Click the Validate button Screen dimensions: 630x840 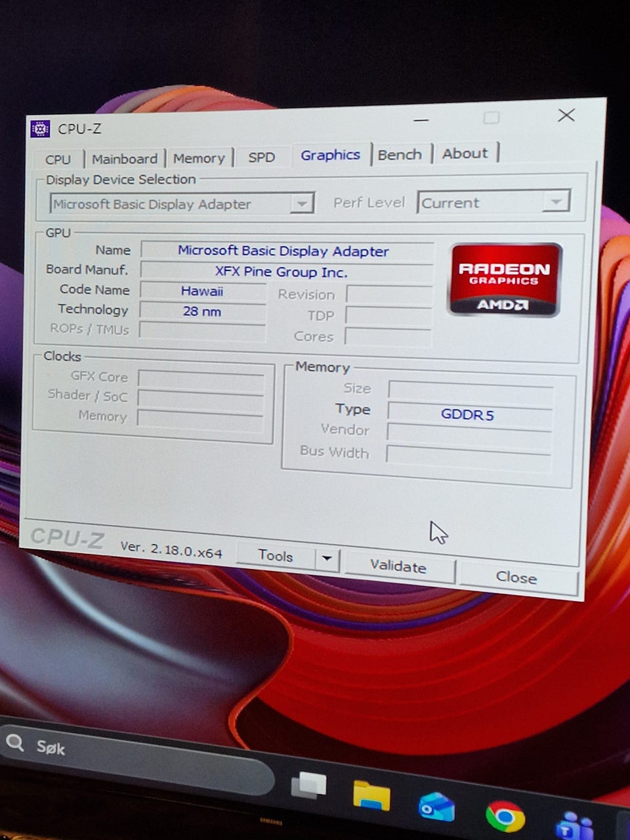398,566
